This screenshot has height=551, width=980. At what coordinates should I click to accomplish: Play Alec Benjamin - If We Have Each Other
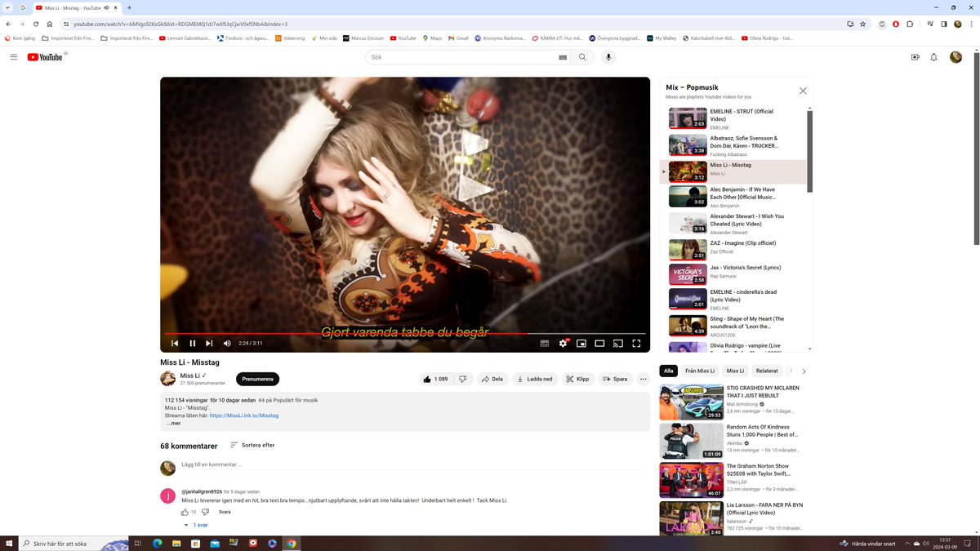(x=733, y=197)
